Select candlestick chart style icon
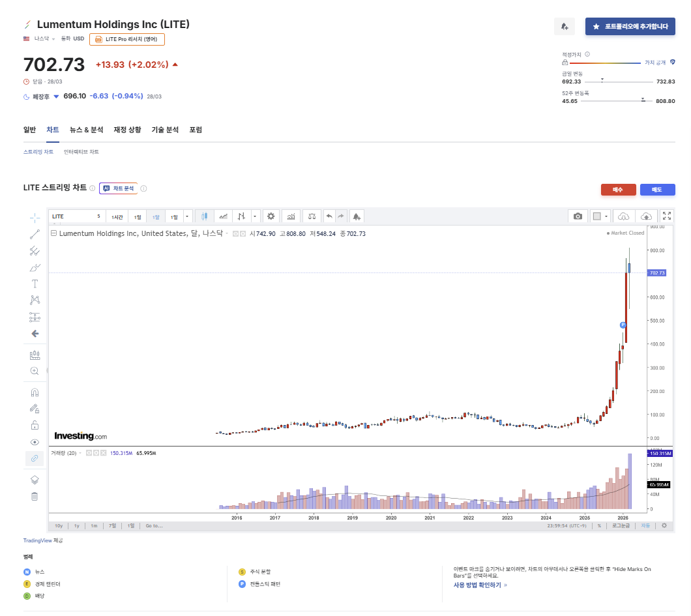The image size is (691, 616). (204, 216)
